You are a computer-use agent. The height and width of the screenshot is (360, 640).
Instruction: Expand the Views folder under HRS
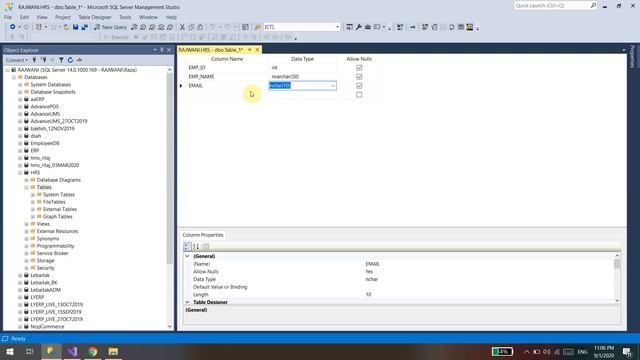tap(27, 224)
